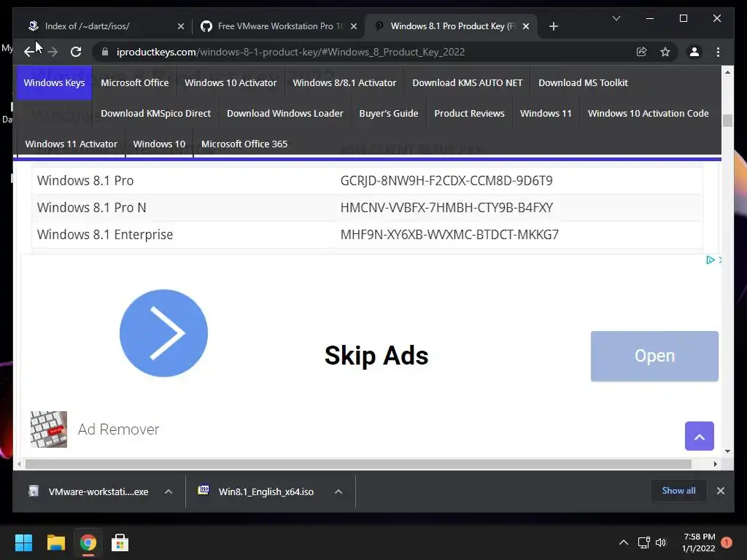The height and width of the screenshot is (560, 747).
Task: Click the purple scroll-to-top button
Action: [x=700, y=436]
